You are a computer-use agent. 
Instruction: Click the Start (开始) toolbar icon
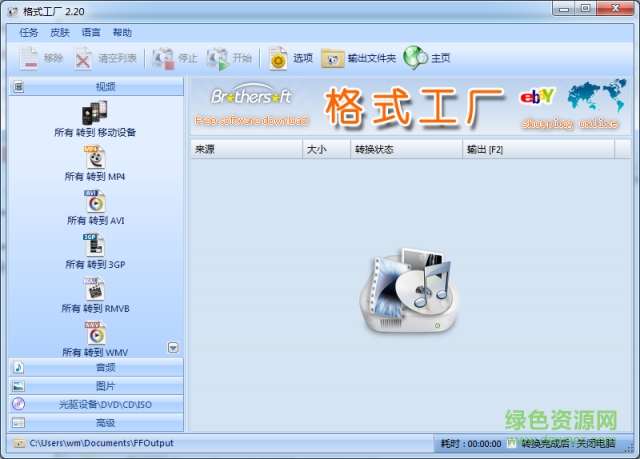pos(217,58)
